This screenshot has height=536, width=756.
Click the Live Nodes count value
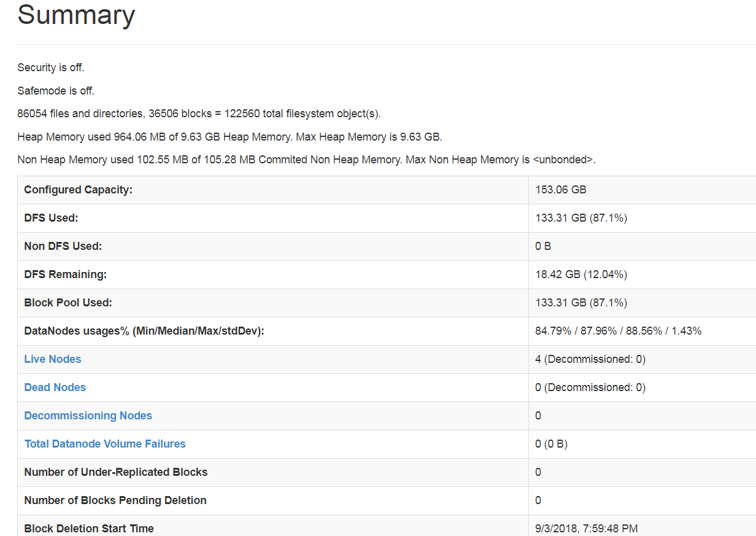pos(590,359)
